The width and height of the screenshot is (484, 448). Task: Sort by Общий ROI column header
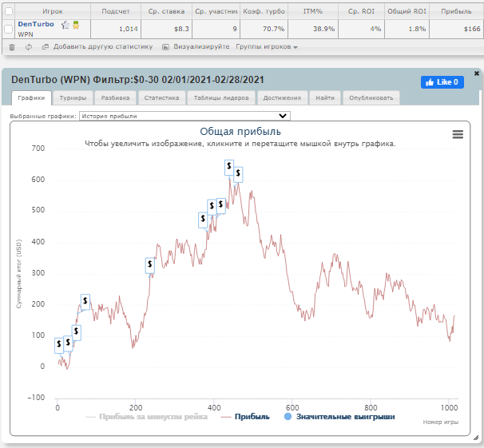click(x=407, y=11)
